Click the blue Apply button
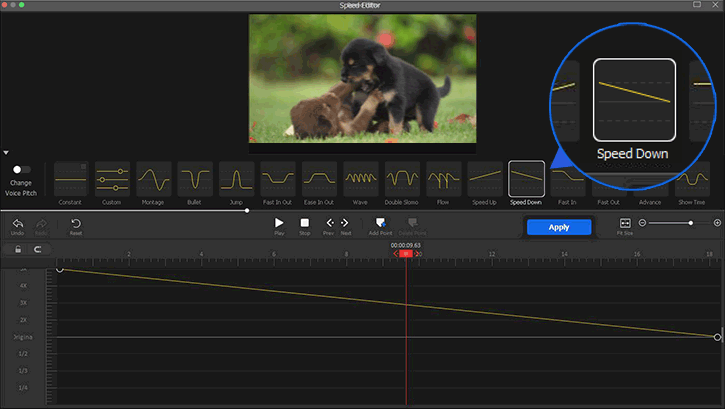Image resolution: width=725 pixels, height=409 pixels. pos(559,227)
